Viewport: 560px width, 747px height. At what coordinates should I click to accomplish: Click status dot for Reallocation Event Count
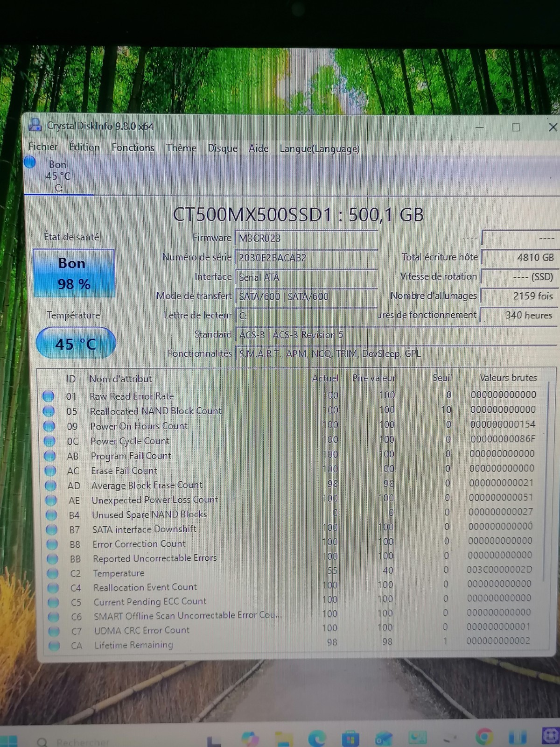(53, 588)
